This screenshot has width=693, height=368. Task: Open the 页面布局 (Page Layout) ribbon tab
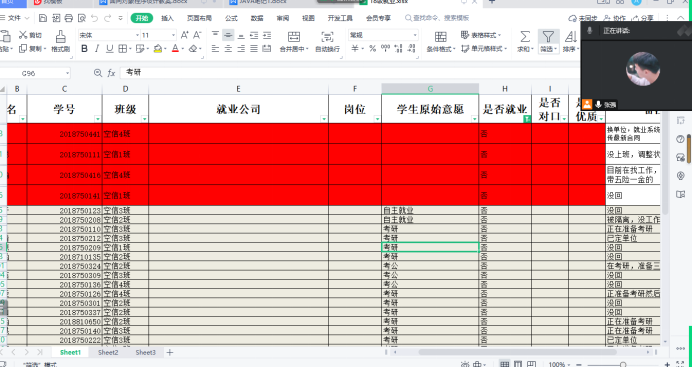click(x=199, y=18)
